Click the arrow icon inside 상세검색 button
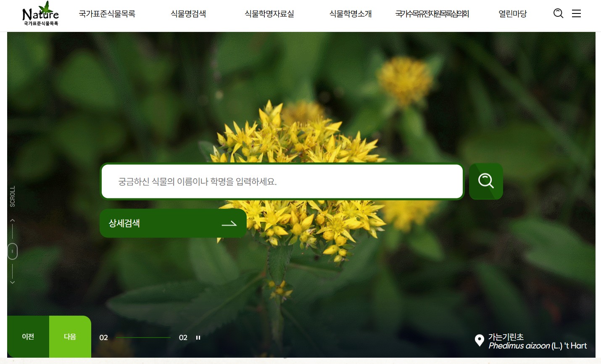Image resolution: width=601 pixels, height=364 pixels. click(x=229, y=223)
